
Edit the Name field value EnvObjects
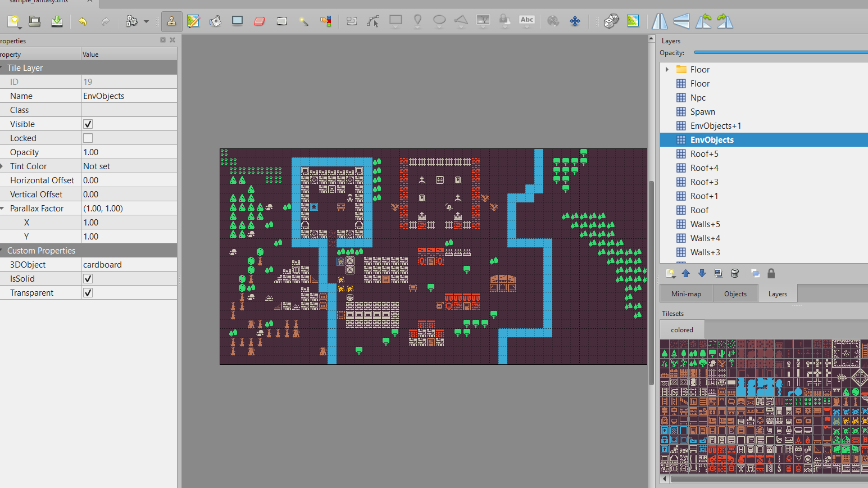129,96
